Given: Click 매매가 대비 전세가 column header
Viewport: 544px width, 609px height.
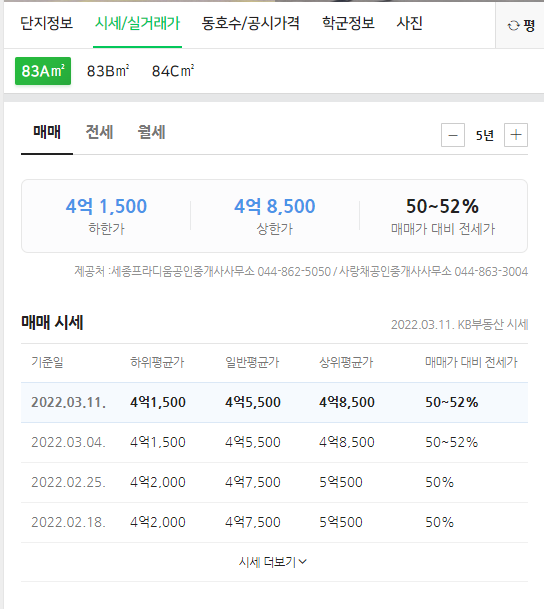Looking at the screenshot, I should pyautogui.click(x=471, y=362).
